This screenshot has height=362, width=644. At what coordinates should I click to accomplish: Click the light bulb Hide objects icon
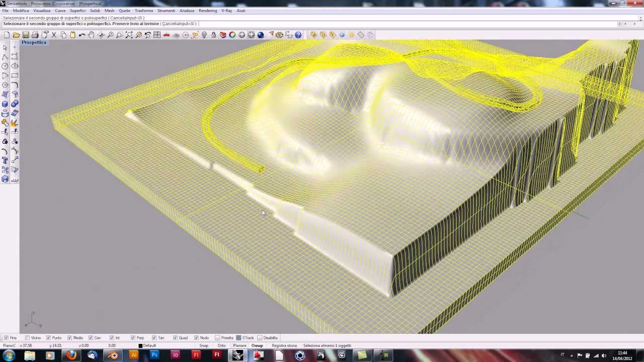pos(204,35)
